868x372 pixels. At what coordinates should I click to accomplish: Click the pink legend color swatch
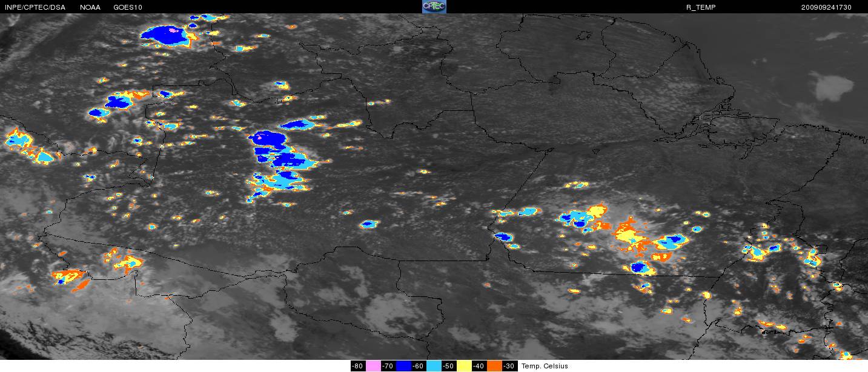point(373,366)
